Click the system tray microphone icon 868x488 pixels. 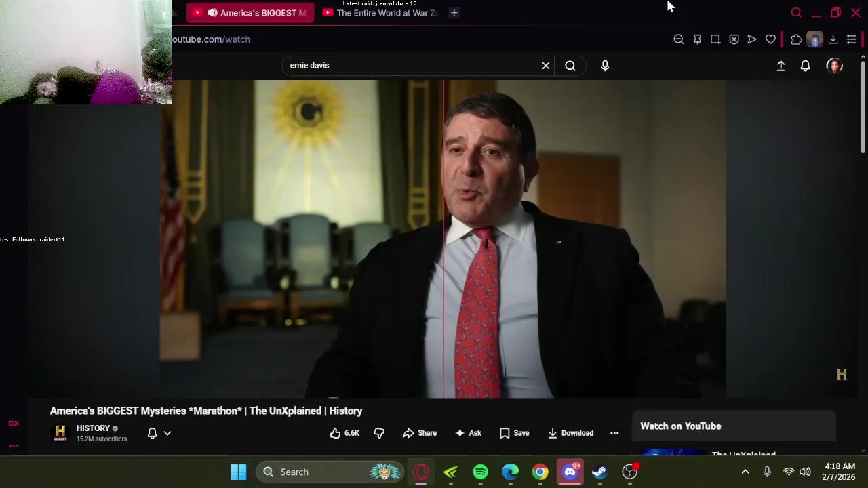coord(767,472)
